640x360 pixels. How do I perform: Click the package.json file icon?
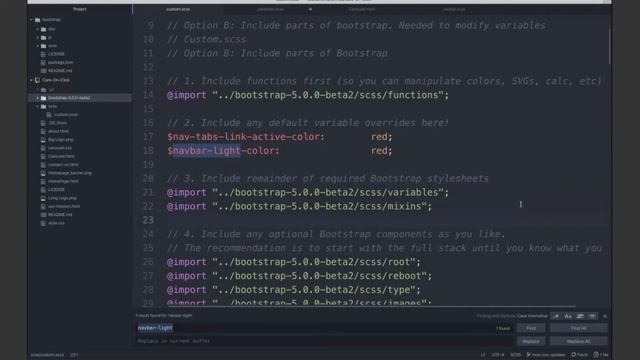(43, 62)
